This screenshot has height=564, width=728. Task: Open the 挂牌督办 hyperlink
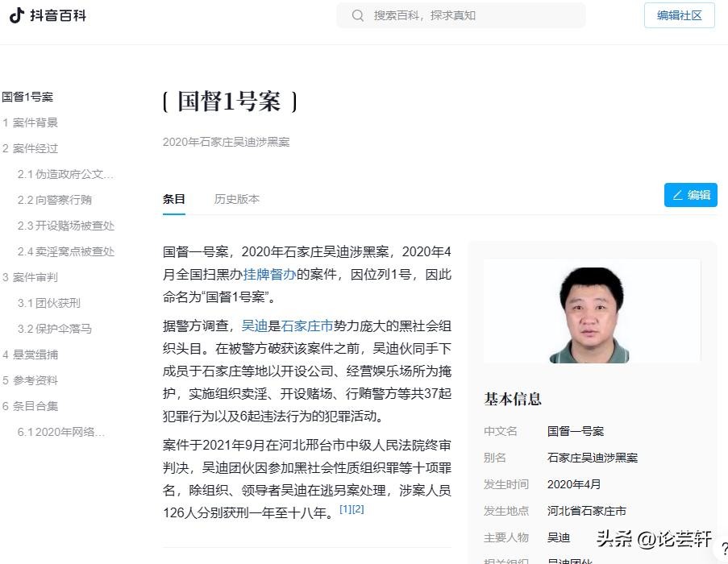tap(269, 274)
